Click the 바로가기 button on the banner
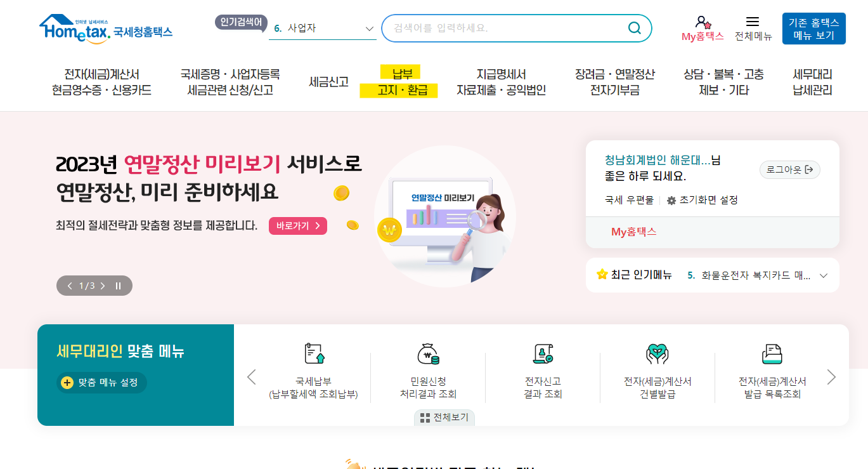868x469 pixels. click(298, 226)
